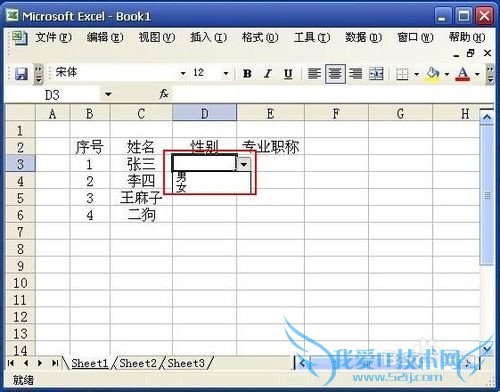Image resolution: width=500 pixels, height=392 pixels.
Task: Select row 3 header
Action: [20, 164]
